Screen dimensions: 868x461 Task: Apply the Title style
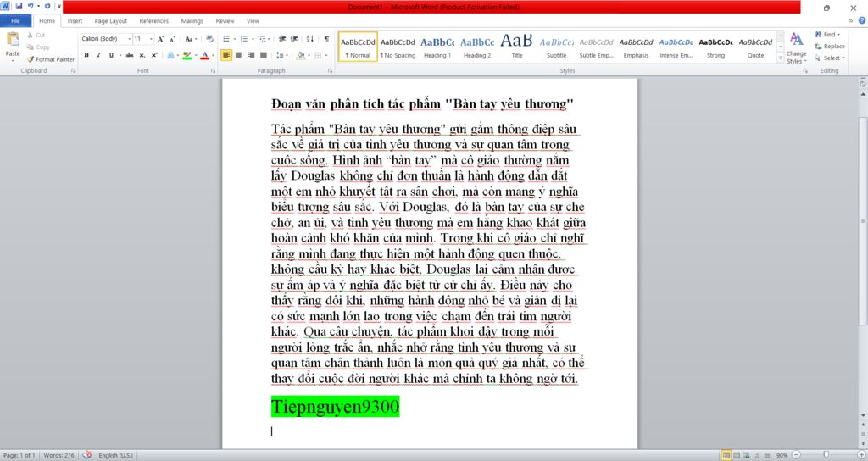tap(516, 47)
